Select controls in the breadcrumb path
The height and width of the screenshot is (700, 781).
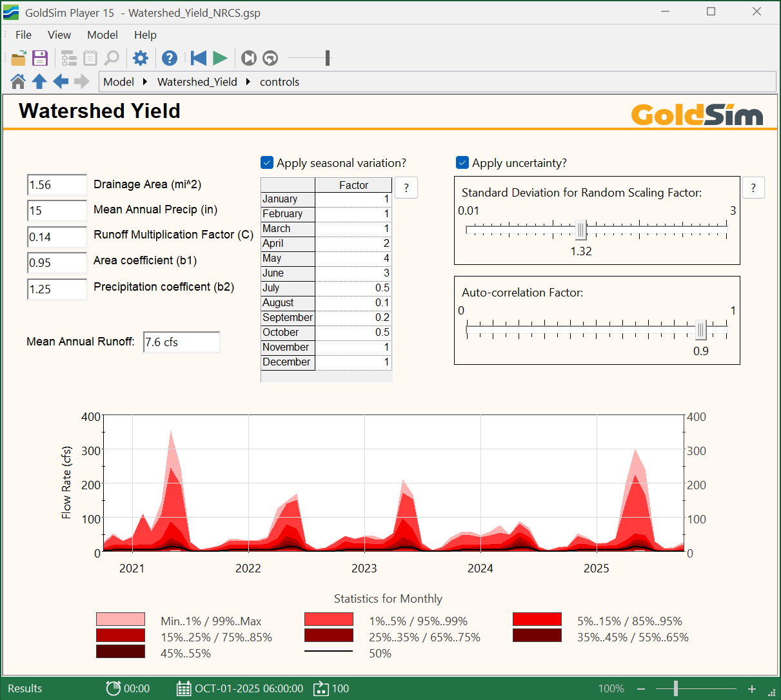coord(279,82)
